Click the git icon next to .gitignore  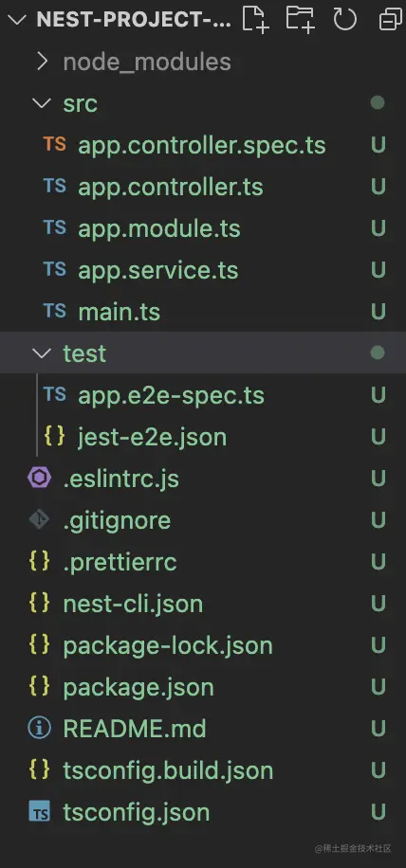pos(39,520)
